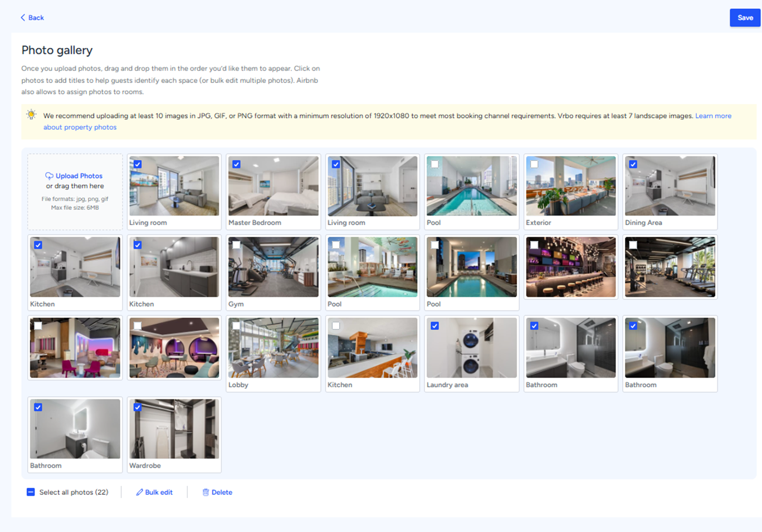Uncheck the Bathroom photo beside the Wardrobe

[38, 407]
